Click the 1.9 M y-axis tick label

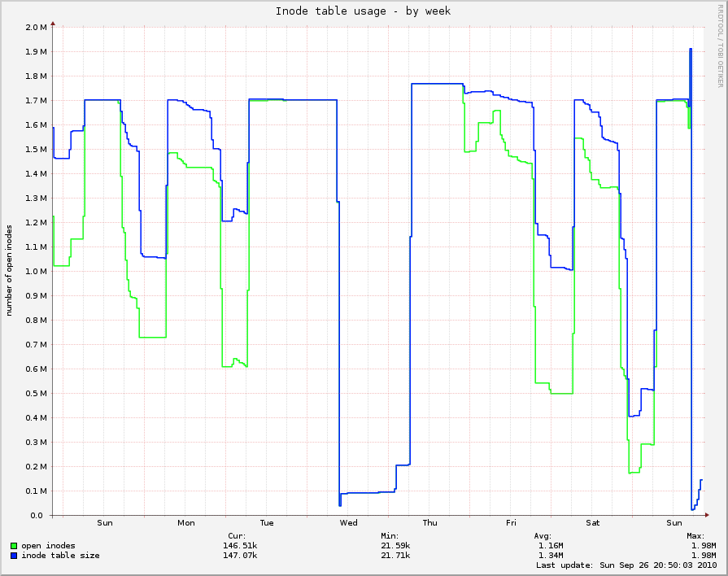(x=37, y=51)
